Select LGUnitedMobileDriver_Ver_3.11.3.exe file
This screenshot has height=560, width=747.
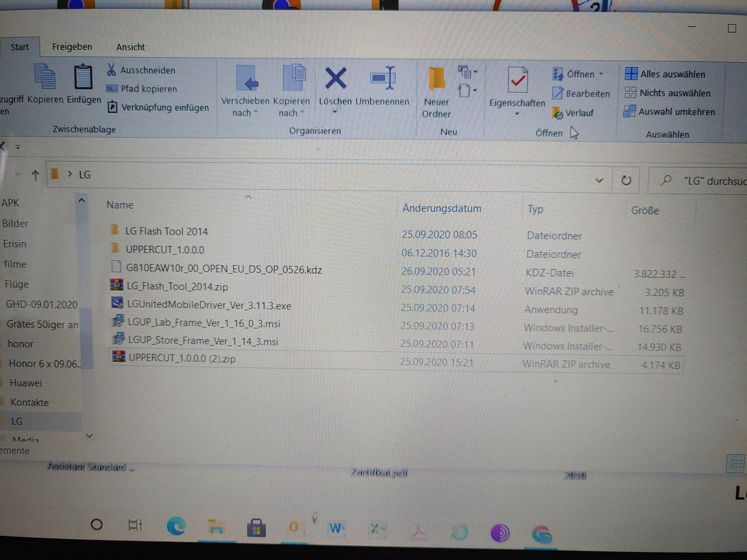click(x=209, y=306)
